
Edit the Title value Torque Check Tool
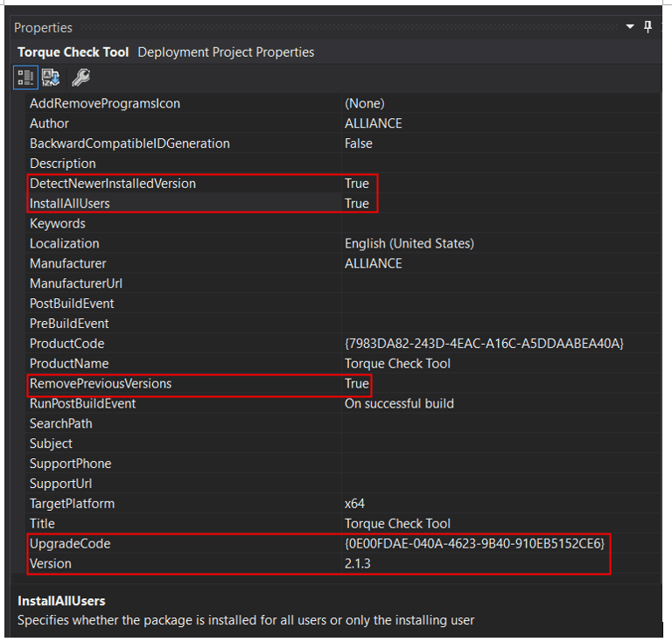(x=398, y=524)
